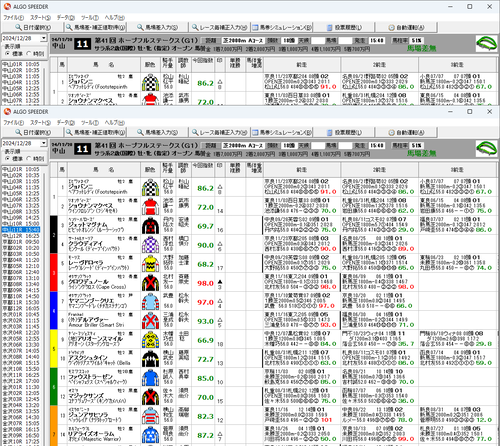
Task: Open 馬場差入力 in front window toolbar
Action: pos(157,132)
